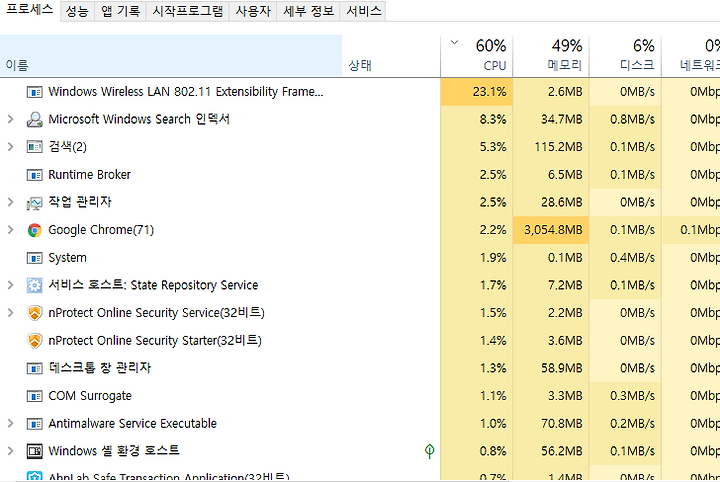The image size is (720, 482).
Task: Switch to the 성능 tab
Action: click(x=77, y=11)
